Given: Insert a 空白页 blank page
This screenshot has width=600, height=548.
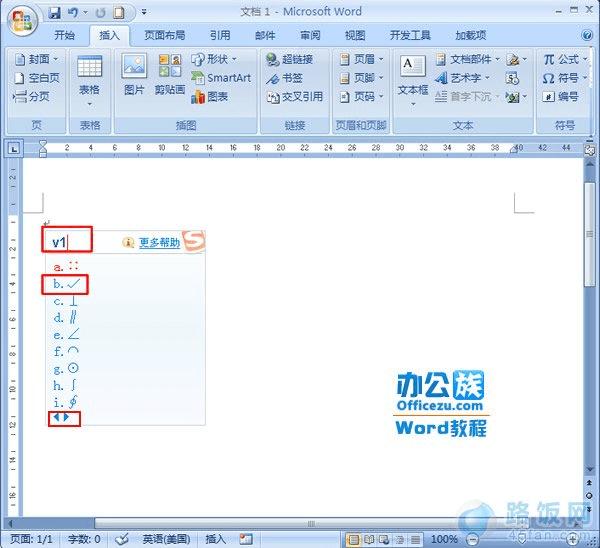Looking at the screenshot, I should (x=37, y=78).
